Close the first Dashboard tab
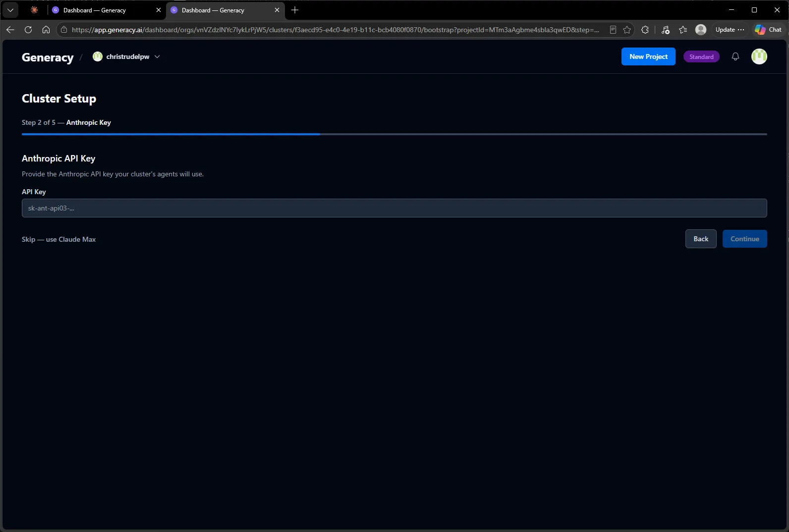The image size is (789, 532). pos(159,10)
